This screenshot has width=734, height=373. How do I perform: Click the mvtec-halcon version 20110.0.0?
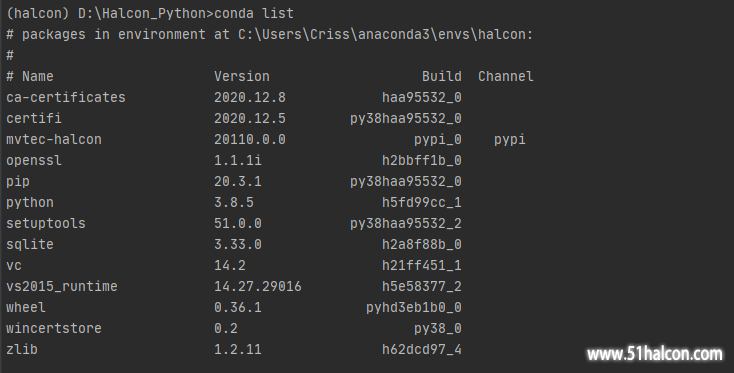[250, 139]
